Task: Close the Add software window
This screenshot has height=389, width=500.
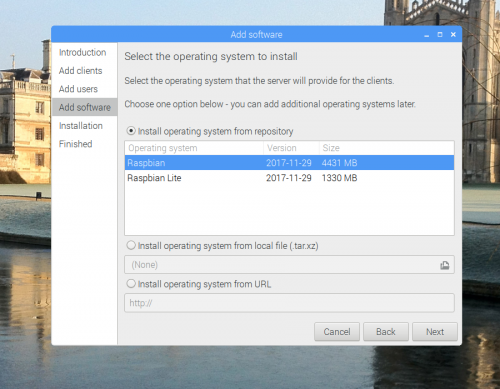Action: (453, 35)
